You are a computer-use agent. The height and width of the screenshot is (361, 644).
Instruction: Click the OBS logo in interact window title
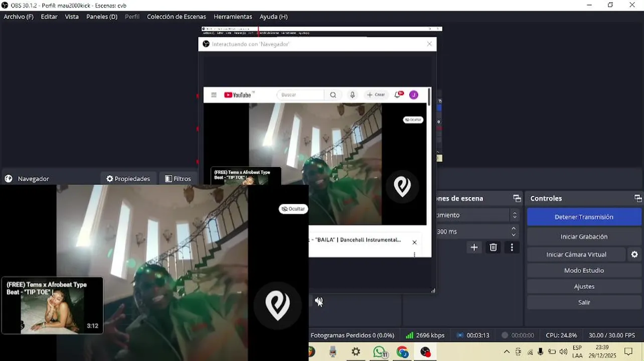(x=206, y=44)
